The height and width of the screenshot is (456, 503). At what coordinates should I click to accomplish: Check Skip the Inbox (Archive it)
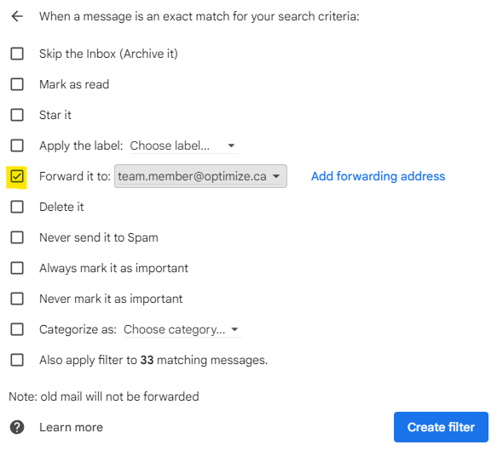click(17, 53)
